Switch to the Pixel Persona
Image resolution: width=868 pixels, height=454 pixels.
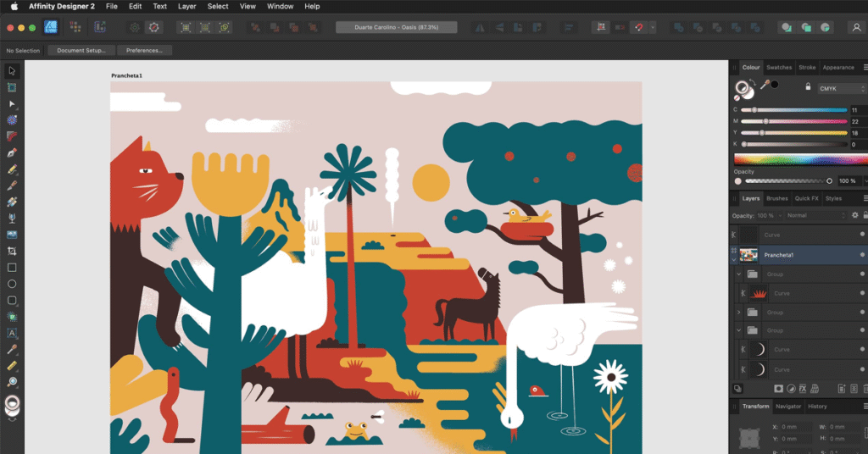75,27
